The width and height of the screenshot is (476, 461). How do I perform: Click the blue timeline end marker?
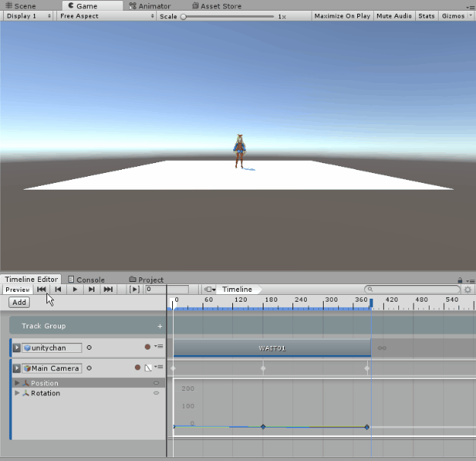pos(371,303)
